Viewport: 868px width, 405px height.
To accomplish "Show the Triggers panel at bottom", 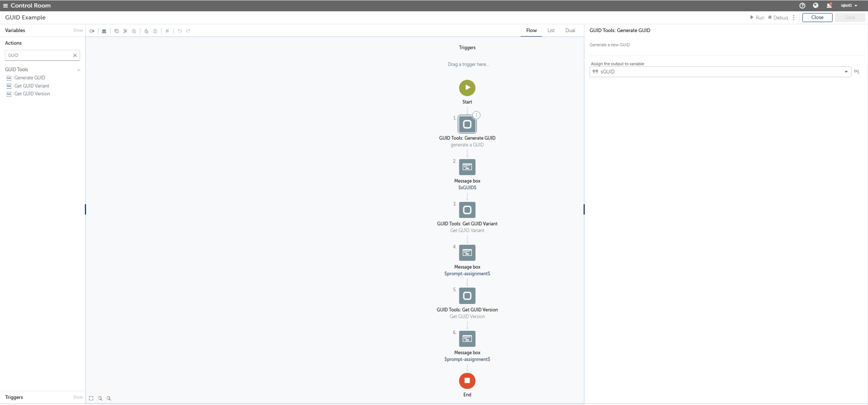I will pyautogui.click(x=78, y=397).
